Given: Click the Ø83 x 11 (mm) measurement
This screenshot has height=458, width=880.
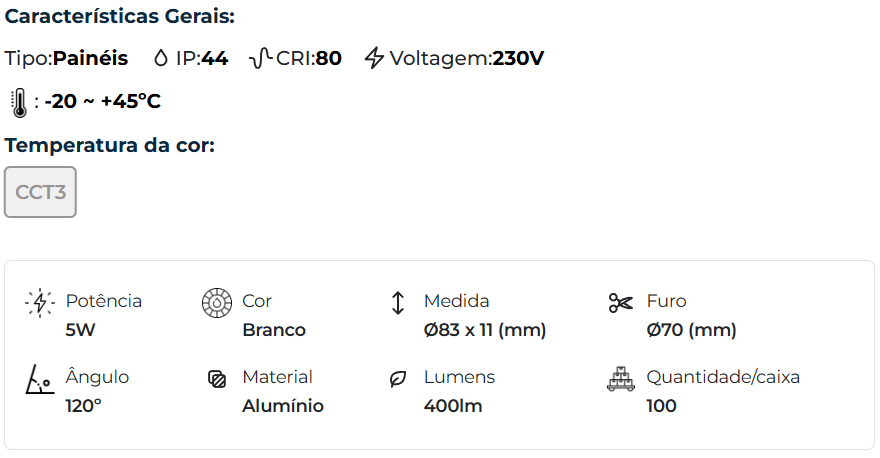Looking at the screenshot, I should coord(485,330).
